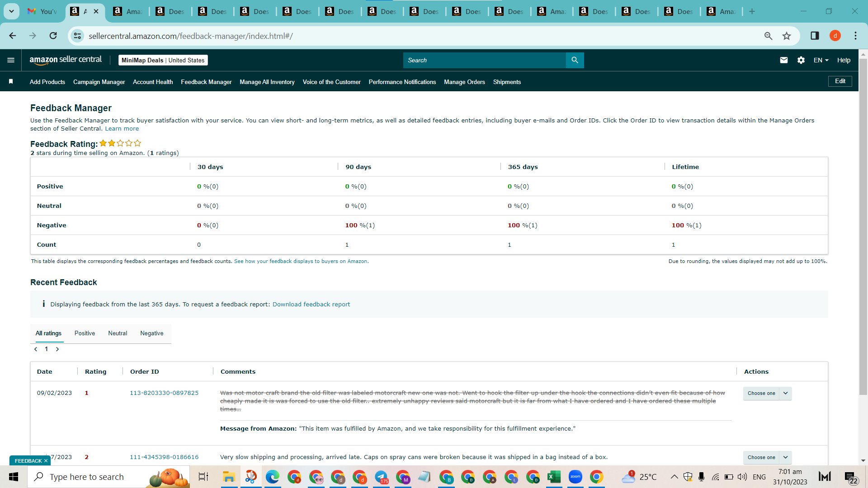Screen dimensions: 868x488
Task: Click the browser address bar
Action: click(420, 36)
